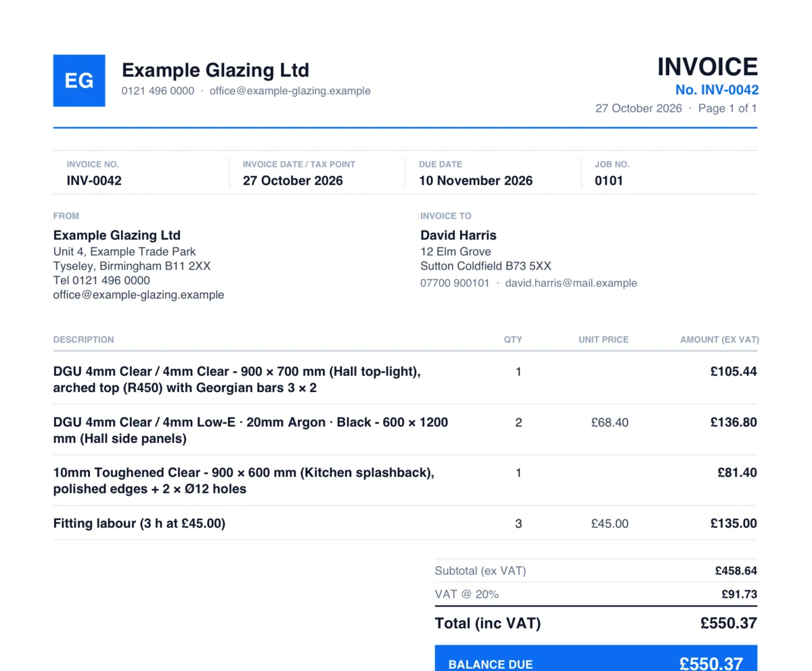Click header phone number 0121 496 0000
The image size is (812, 671).
(x=158, y=91)
